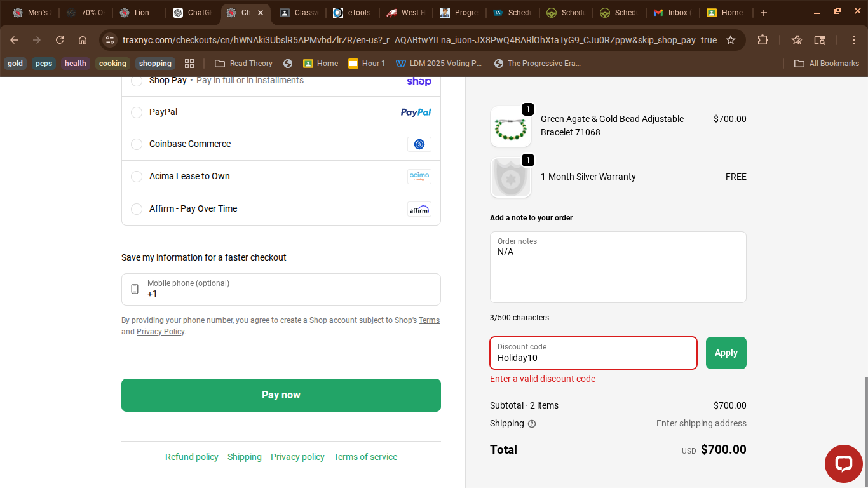Viewport: 868px width, 488px height.
Task: Open the 'peps' bookmark group
Action: (44, 64)
